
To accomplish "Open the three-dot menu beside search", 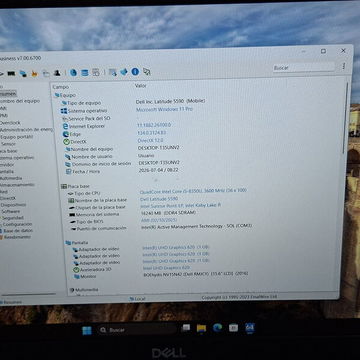I will click(343, 66).
